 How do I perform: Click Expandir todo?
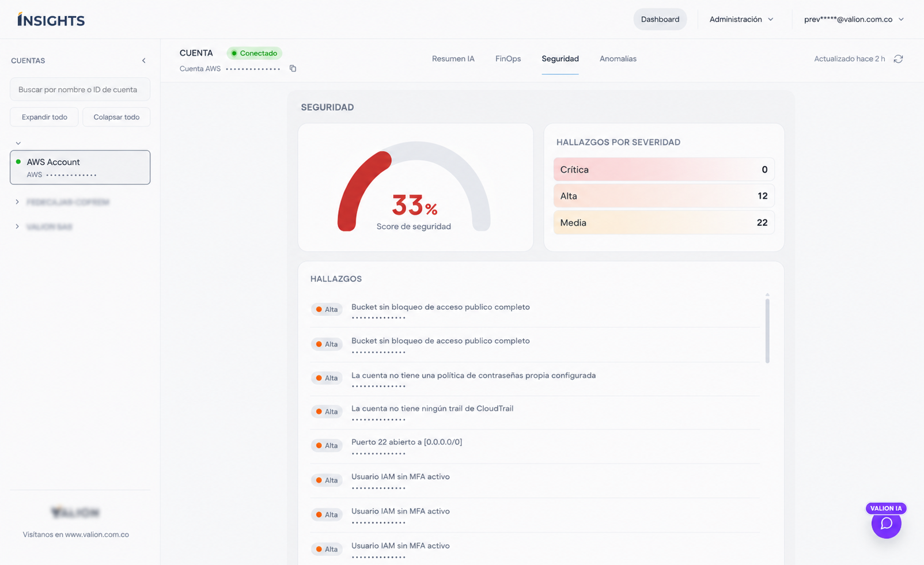point(44,117)
